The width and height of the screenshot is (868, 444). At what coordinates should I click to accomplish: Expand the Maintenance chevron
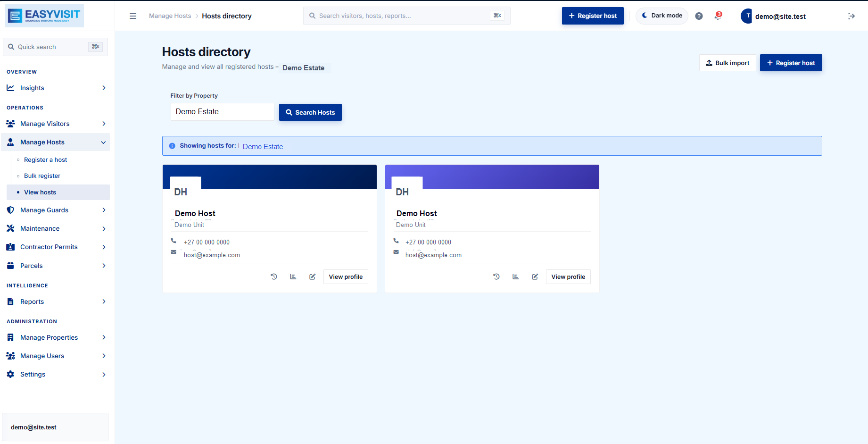pyautogui.click(x=104, y=228)
